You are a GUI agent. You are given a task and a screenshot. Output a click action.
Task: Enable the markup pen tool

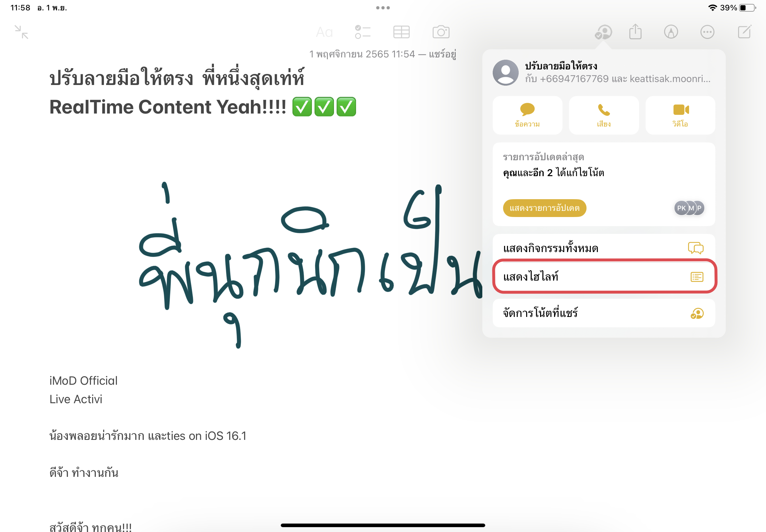[671, 32]
